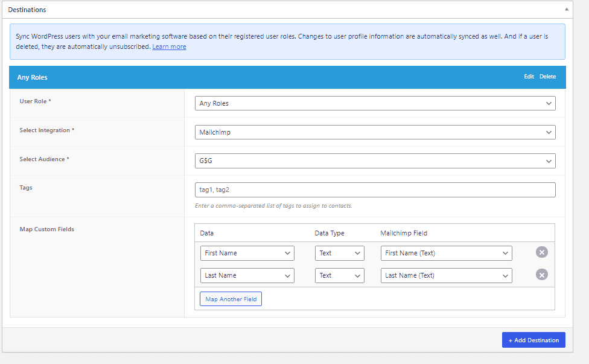Open the Select Audience dropdown

(375, 161)
